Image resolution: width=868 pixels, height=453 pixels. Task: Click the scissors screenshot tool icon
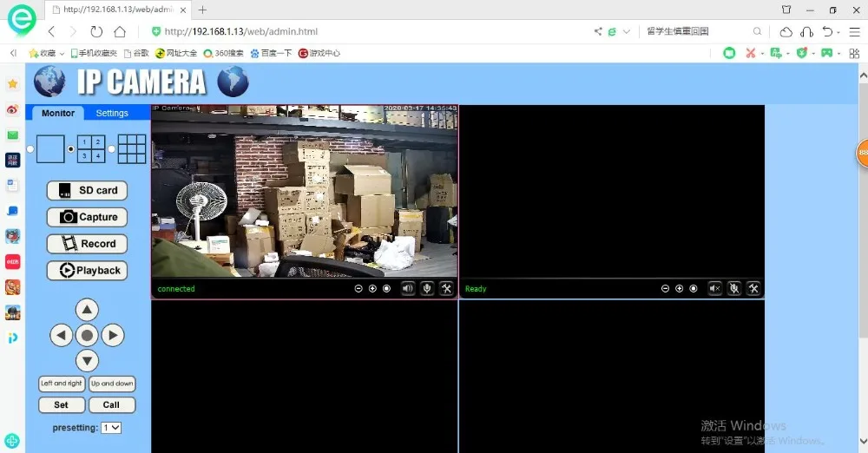tap(750, 53)
